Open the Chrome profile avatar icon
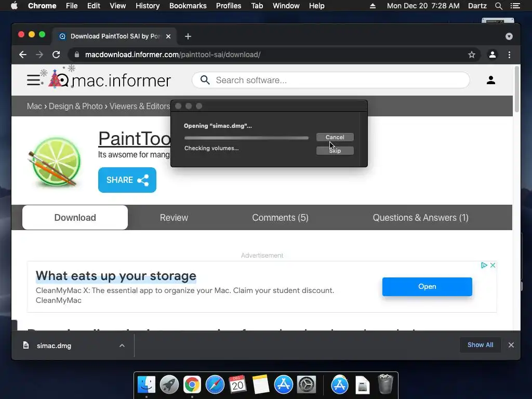 click(x=493, y=55)
